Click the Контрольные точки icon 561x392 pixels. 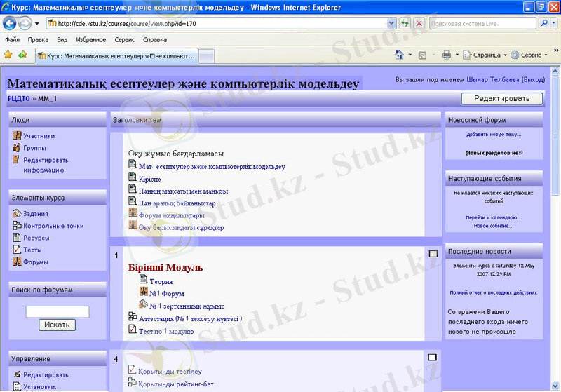click(17, 225)
